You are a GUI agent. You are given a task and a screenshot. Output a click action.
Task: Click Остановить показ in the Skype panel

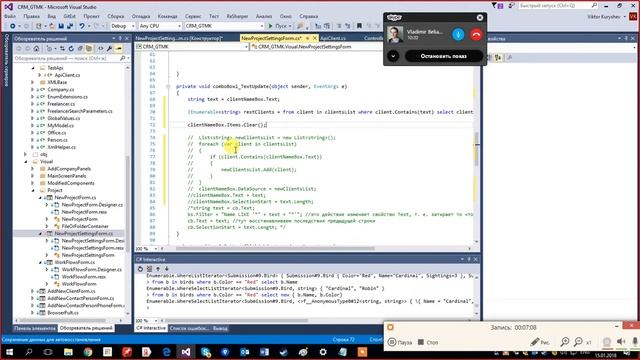[444, 56]
